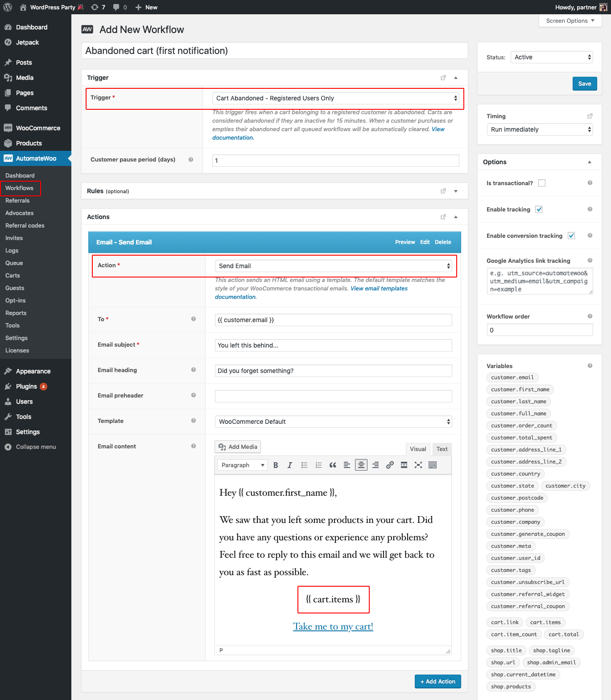The image size is (611, 700).
Task: Align email text to the right
Action: click(x=376, y=465)
